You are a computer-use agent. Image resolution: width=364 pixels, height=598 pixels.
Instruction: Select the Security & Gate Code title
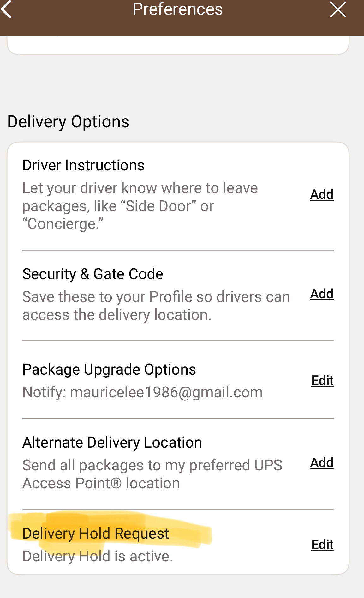(x=92, y=274)
